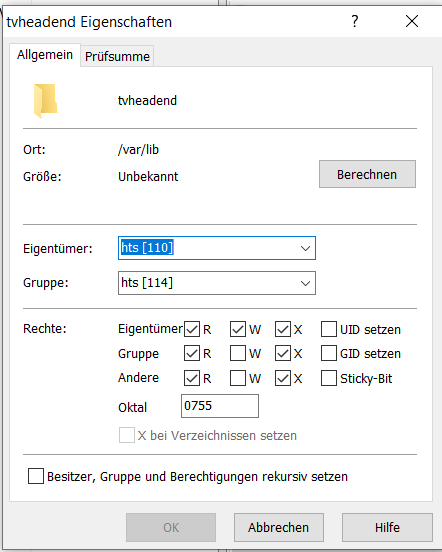The width and height of the screenshot is (442, 552).
Task: Click the Hilfe button
Action: [x=387, y=527]
